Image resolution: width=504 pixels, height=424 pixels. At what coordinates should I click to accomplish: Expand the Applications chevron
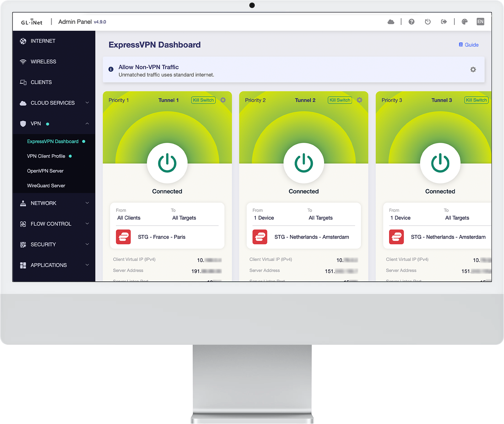[87, 265]
